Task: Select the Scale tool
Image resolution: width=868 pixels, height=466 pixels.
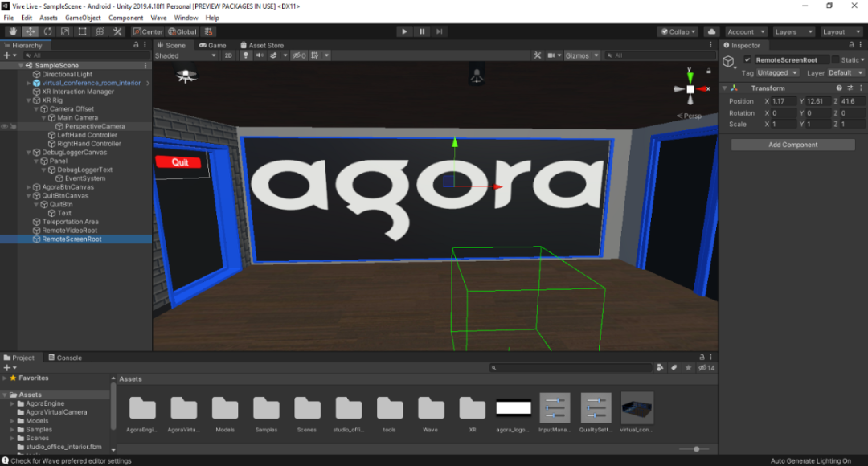Action: [x=65, y=31]
